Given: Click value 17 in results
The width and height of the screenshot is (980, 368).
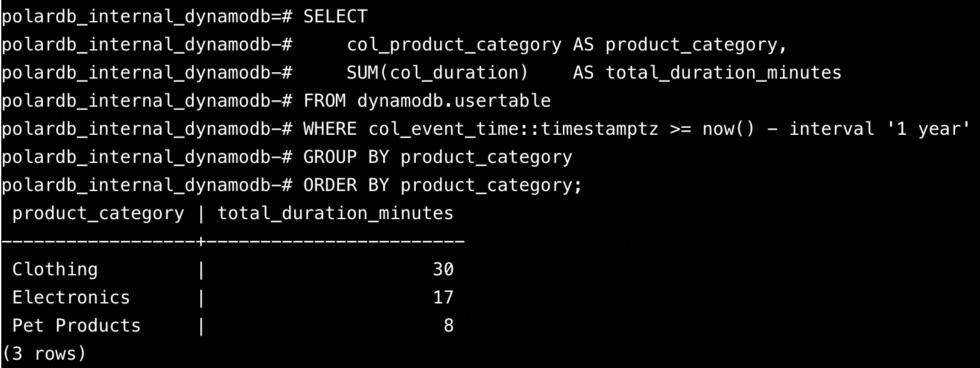Looking at the screenshot, I should 443,298.
